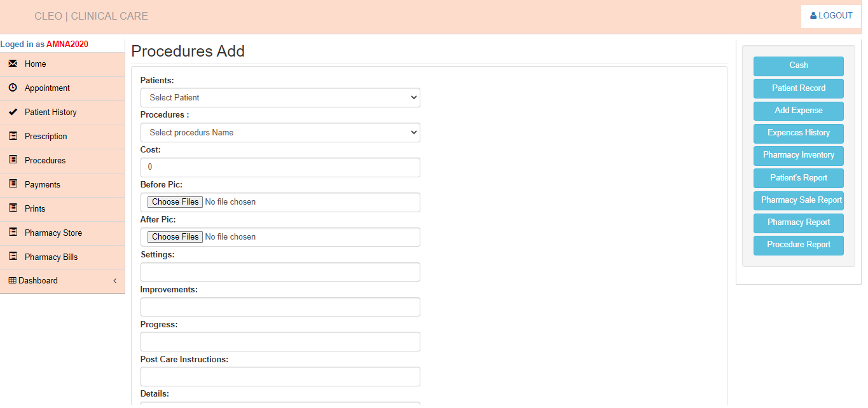
Task: Open the Select procedurs Name dropdown
Action: [x=280, y=133]
